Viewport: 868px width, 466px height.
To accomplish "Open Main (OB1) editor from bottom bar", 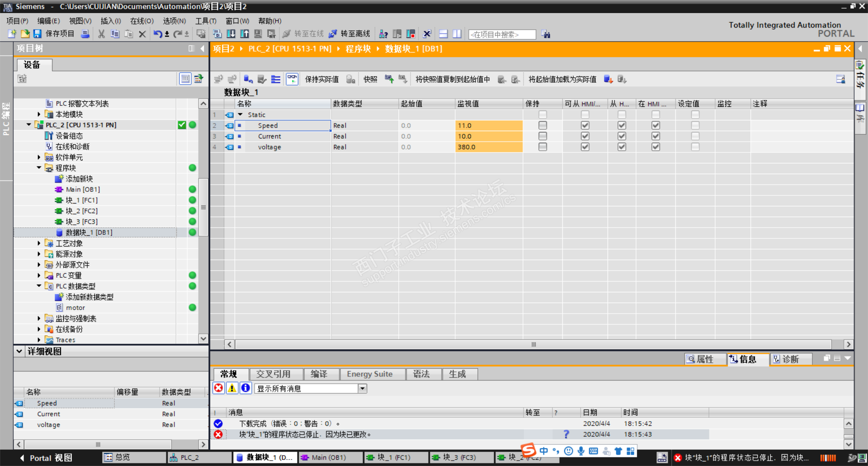I will 330,457.
